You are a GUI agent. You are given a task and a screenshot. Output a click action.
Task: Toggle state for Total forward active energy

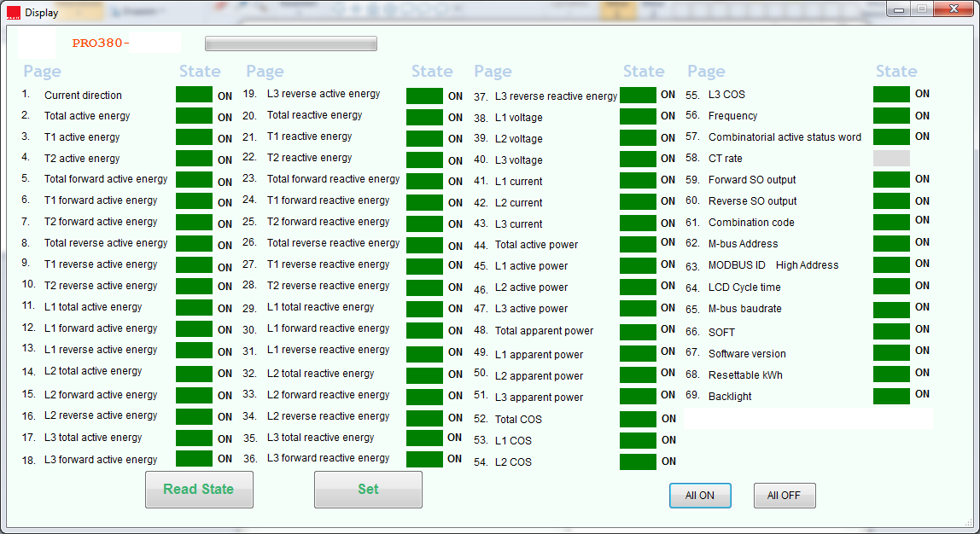[194, 180]
